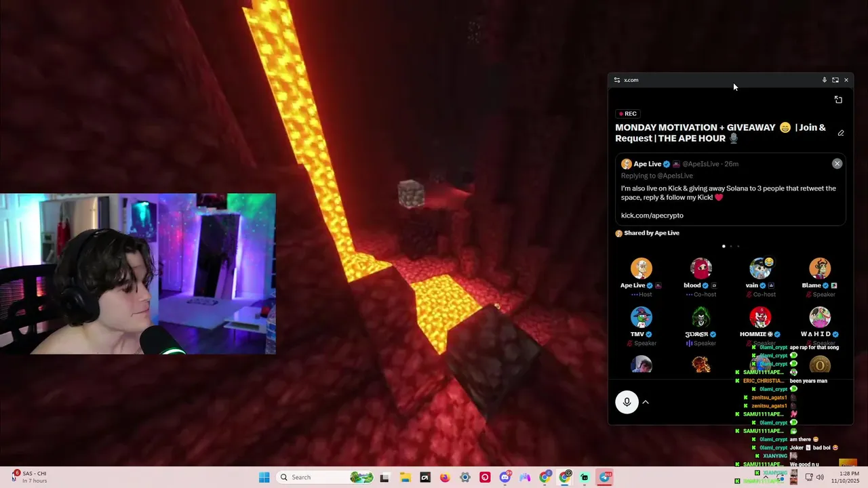
Task: Click the webcam overlay of the streamer
Action: [138, 274]
